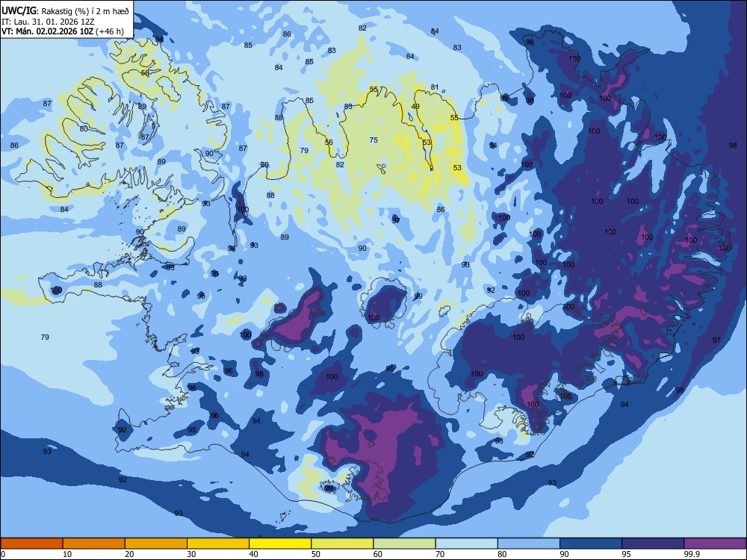The height and width of the screenshot is (560, 747).
Task: Click the 95–99.9 dark navy legend swatch
Action: click(653, 544)
